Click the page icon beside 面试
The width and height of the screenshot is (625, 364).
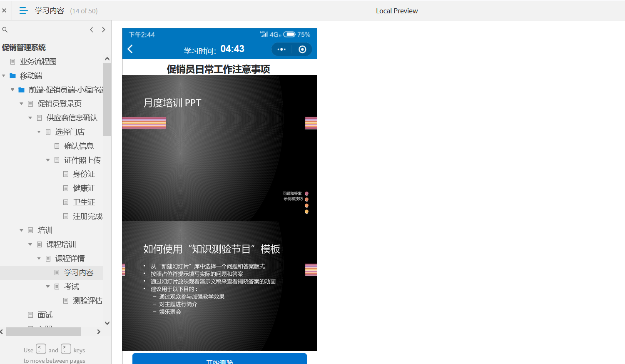tap(30, 315)
